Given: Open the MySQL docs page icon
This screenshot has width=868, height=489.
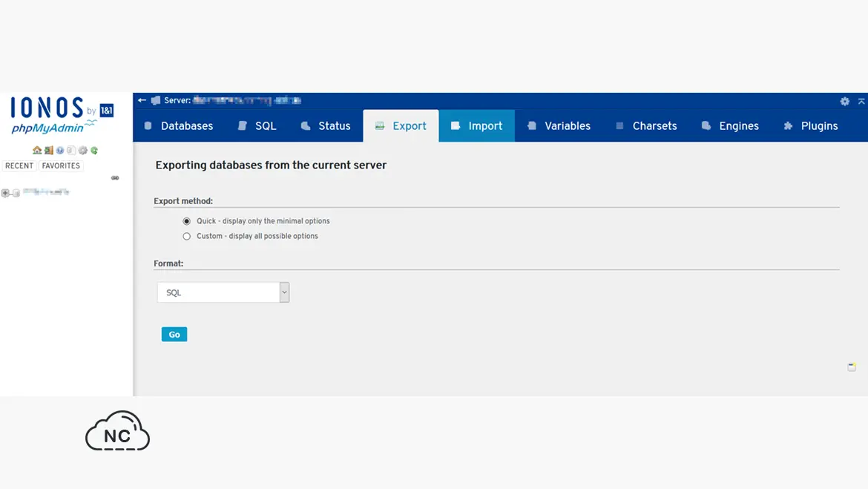Looking at the screenshot, I should pos(71,150).
